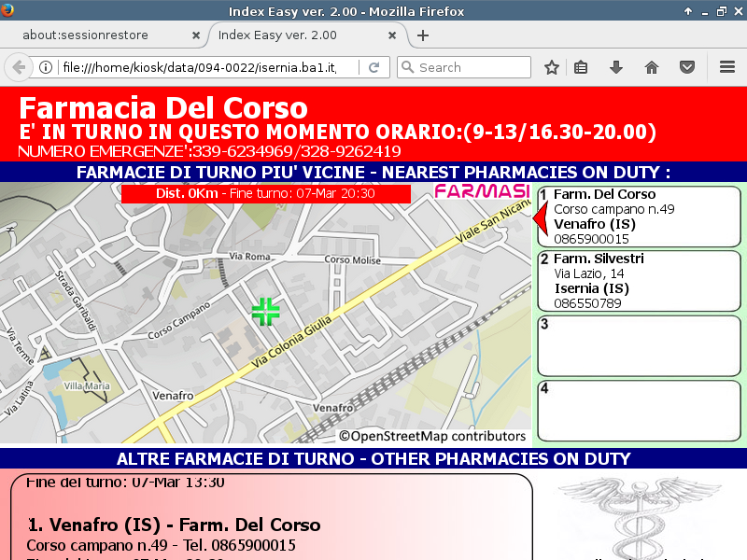Click the Firefox back arrow button

pos(18,67)
